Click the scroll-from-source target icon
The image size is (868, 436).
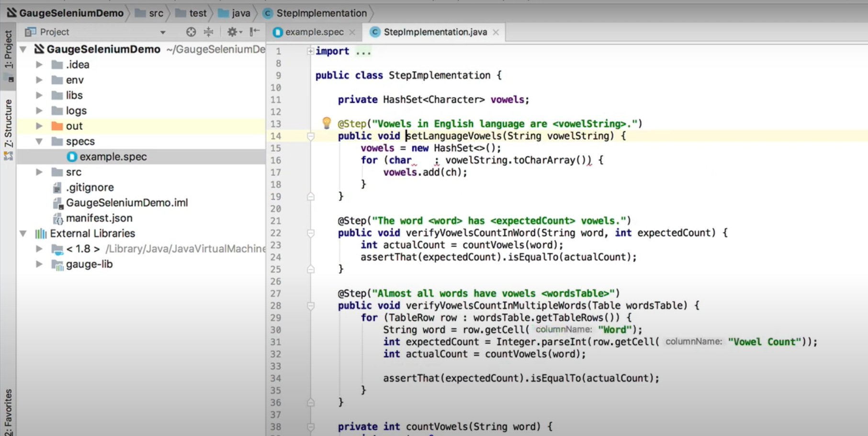point(191,32)
